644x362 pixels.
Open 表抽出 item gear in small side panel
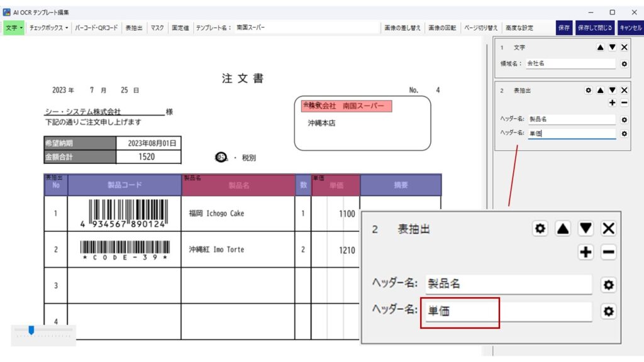point(589,90)
